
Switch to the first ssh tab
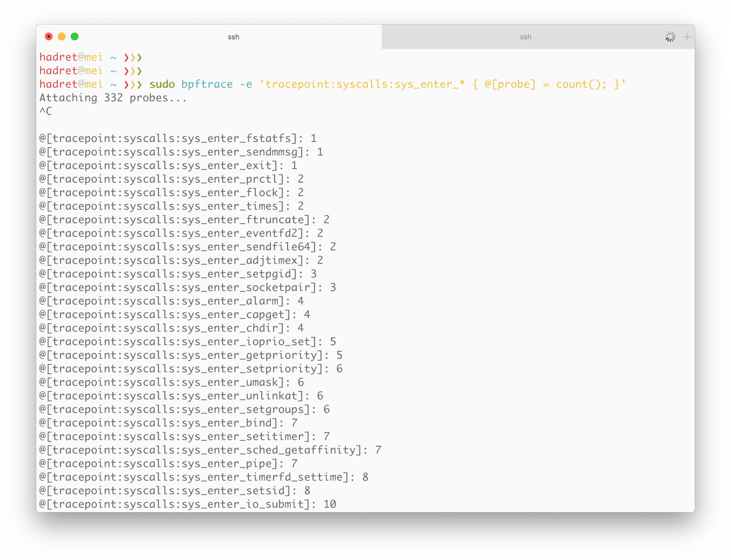pos(233,37)
